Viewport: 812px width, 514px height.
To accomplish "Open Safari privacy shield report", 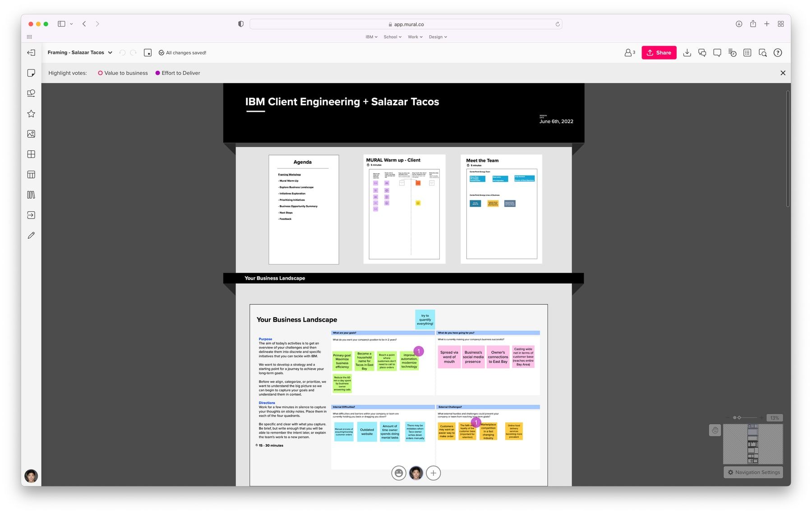I will pyautogui.click(x=241, y=24).
